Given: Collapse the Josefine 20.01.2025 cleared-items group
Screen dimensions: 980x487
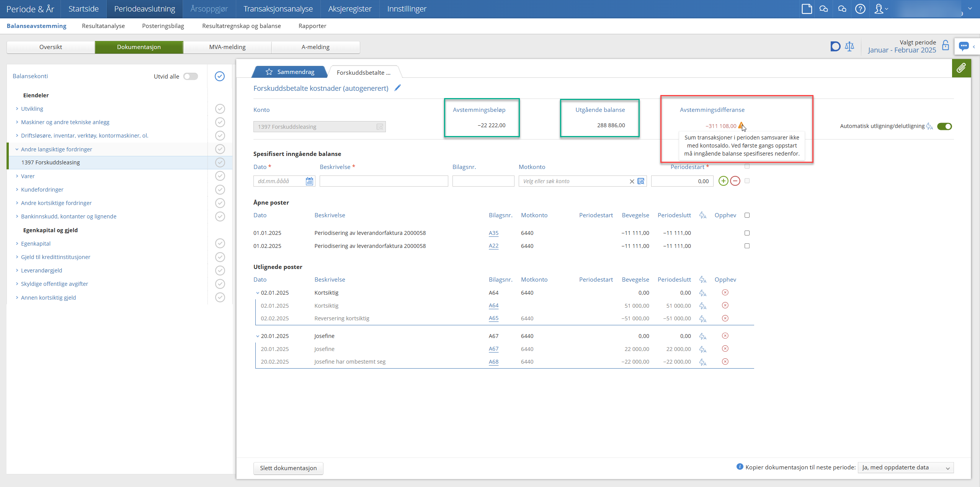Looking at the screenshot, I should 258,336.
